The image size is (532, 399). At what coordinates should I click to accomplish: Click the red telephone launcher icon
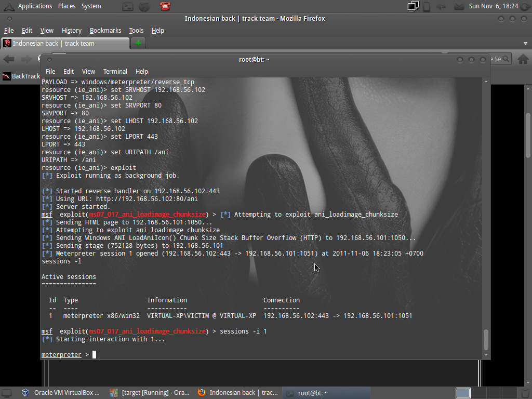pyautogui.click(x=165, y=6)
